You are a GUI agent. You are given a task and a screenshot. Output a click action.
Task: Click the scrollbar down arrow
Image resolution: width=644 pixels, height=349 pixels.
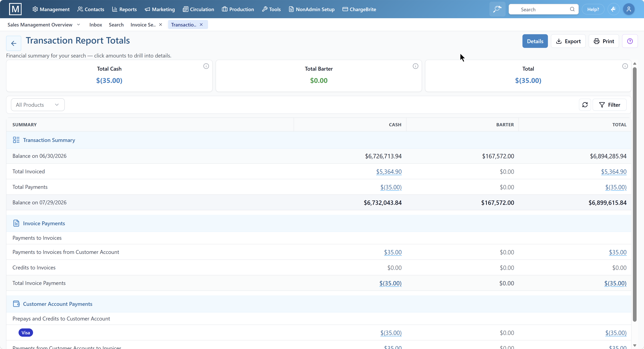point(635,345)
